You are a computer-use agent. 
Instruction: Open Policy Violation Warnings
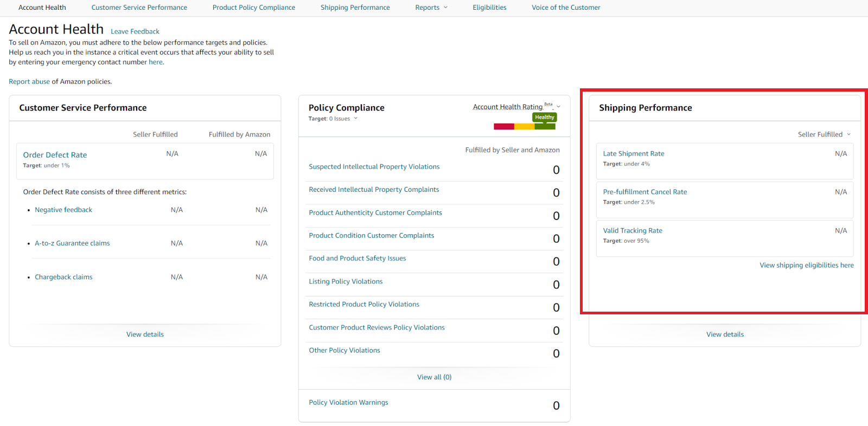click(348, 403)
